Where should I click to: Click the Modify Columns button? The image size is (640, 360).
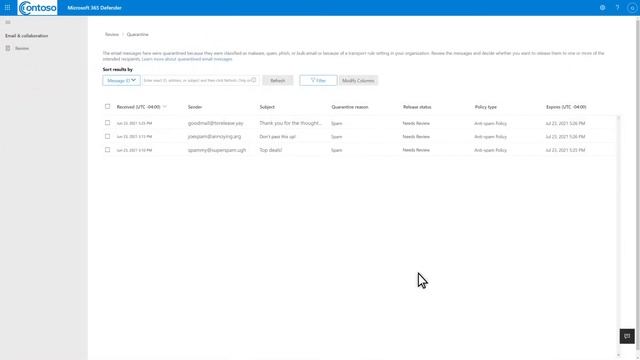point(358,80)
